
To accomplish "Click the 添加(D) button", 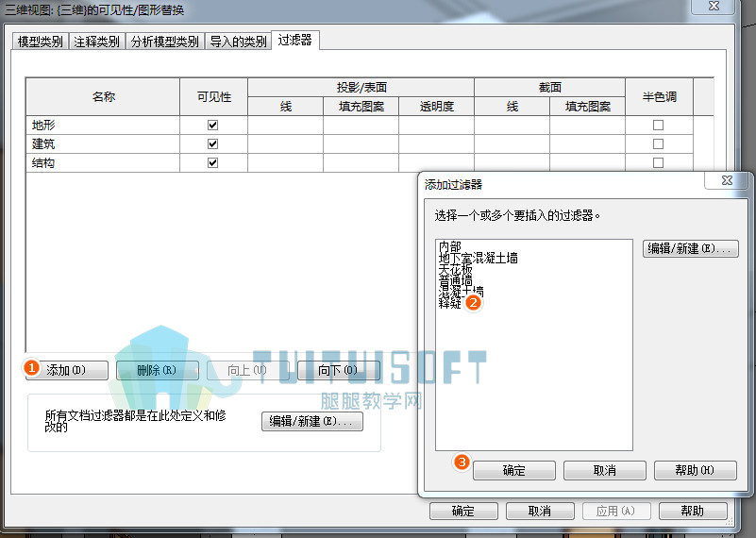I will tap(67, 370).
